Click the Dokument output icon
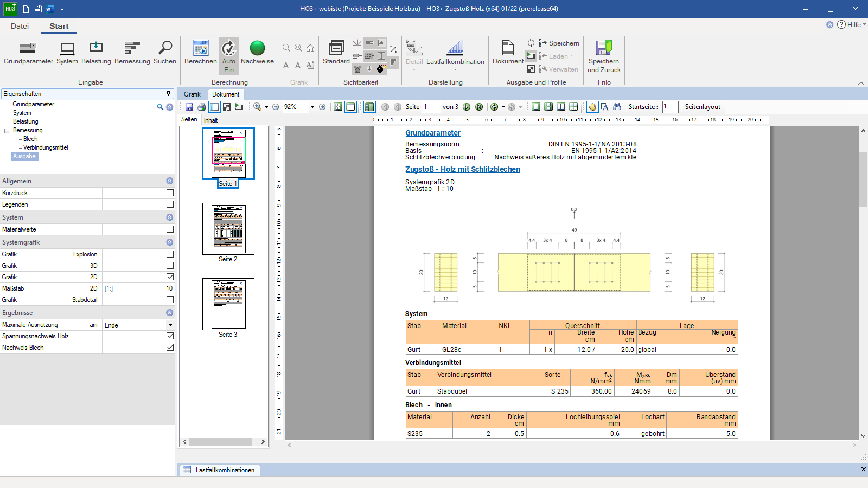This screenshot has width=868, height=488. point(508,53)
